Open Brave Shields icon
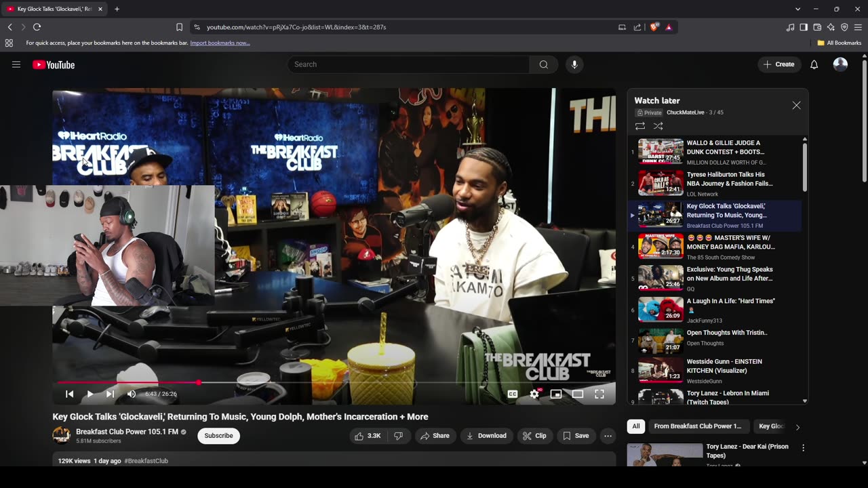Viewport: 868px width, 488px height. (x=654, y=27)
